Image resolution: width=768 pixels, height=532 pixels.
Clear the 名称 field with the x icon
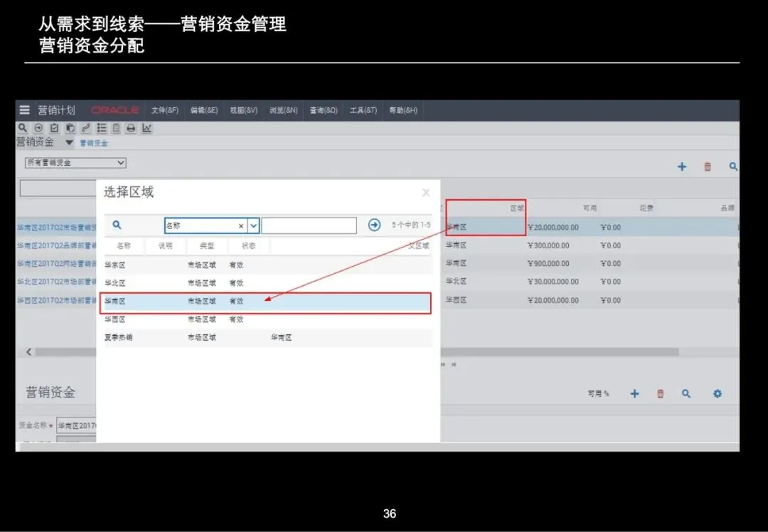(240, 226)
